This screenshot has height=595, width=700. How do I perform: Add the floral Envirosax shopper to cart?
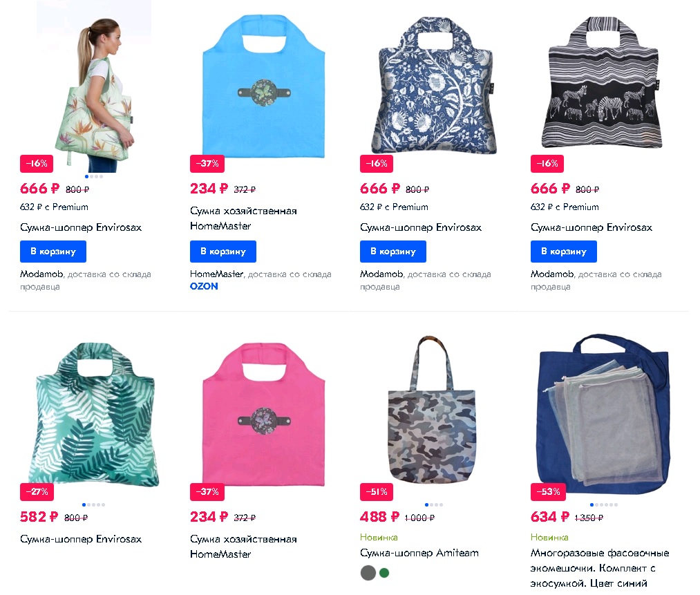pyautogui.click(x=53, y=252)
